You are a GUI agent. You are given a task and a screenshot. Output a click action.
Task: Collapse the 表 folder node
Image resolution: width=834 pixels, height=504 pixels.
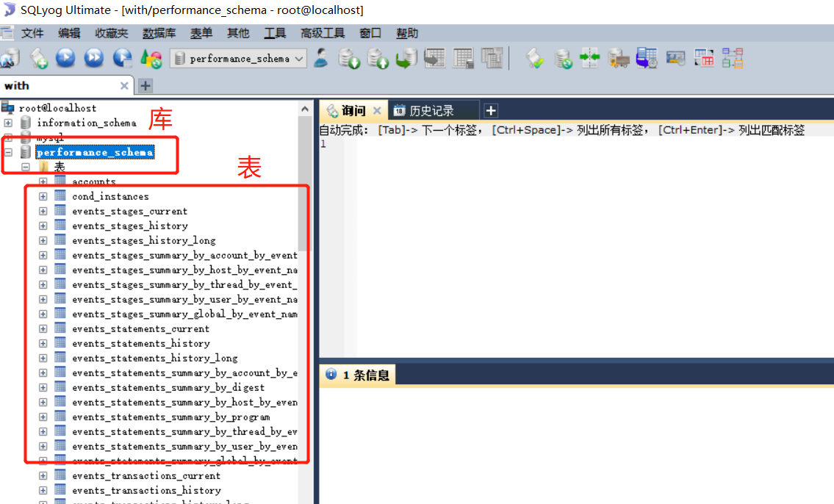(26, 167)
